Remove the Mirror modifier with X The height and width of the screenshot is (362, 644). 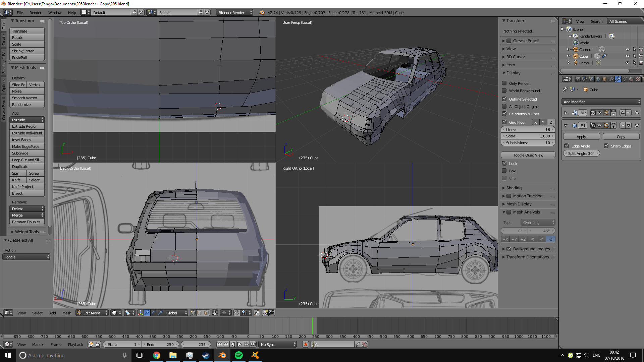637,113
